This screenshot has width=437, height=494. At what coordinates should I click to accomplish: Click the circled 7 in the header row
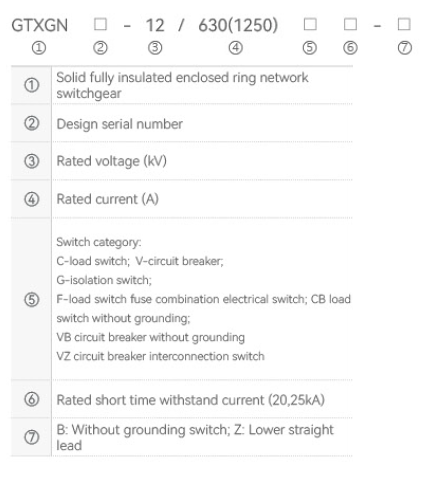pos(405,48)
